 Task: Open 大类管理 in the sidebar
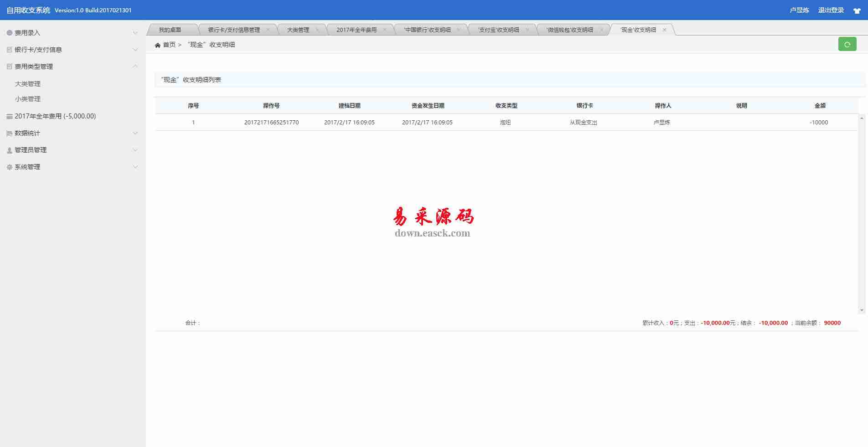(x=28, y=84)
